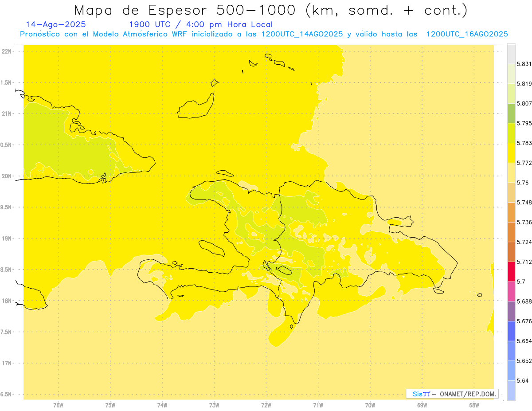Click legend value 5.76
Image resolution: width=532 pixels, height=411 pixels.
[523, 183]
